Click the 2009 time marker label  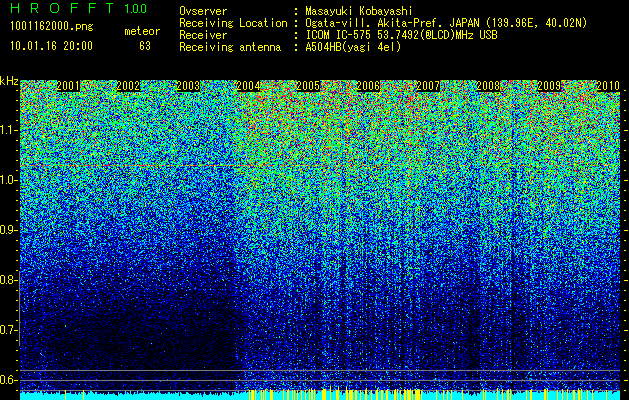pos(549,86)
